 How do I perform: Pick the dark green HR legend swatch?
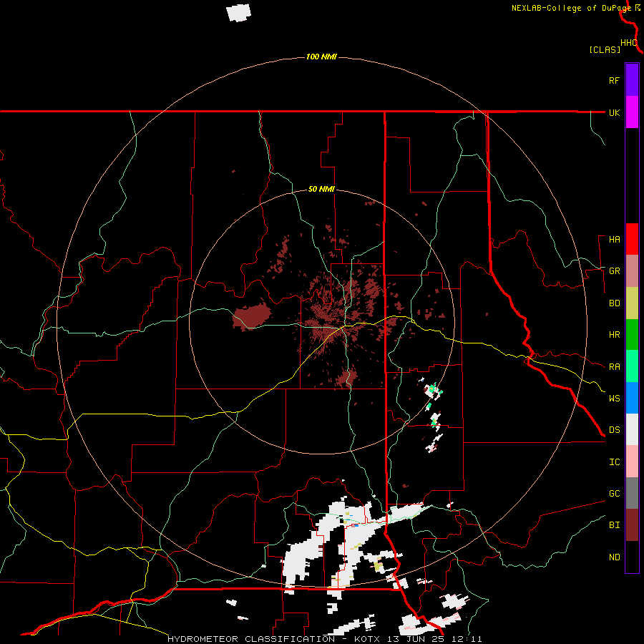(x=632, y=334)
